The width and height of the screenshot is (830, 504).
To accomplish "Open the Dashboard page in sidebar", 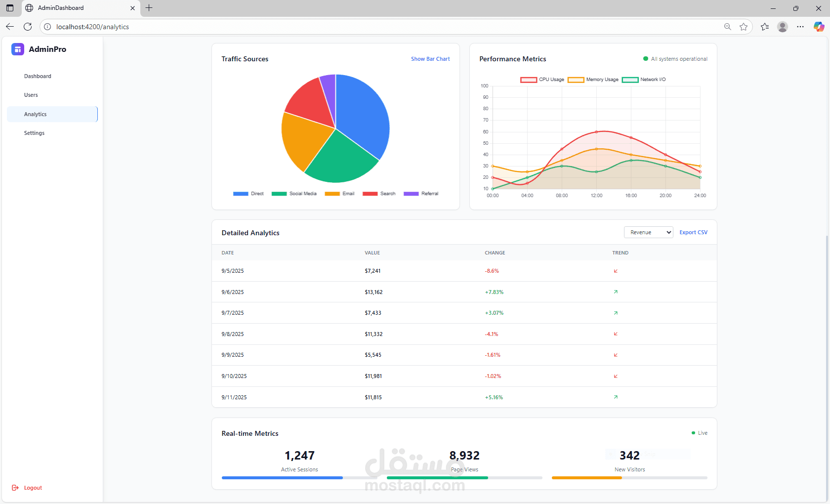I will 38,76.
